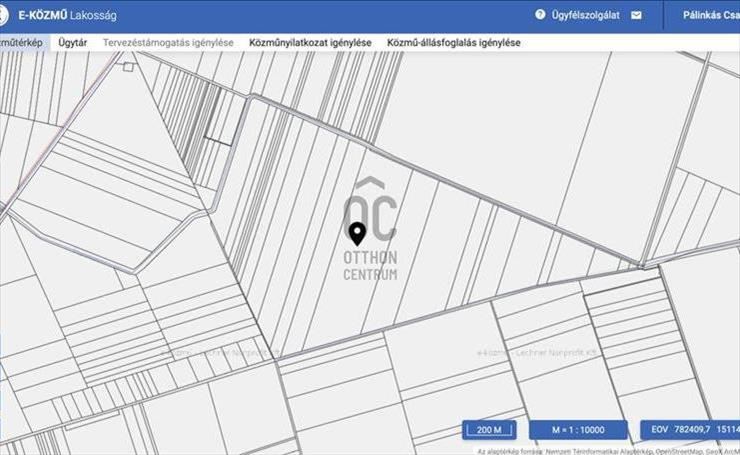The height and width of the screenshot is (455, 740).
Task: Open Közműnyilatkozat igénylése menu item
Action: [x=310, y=43]
